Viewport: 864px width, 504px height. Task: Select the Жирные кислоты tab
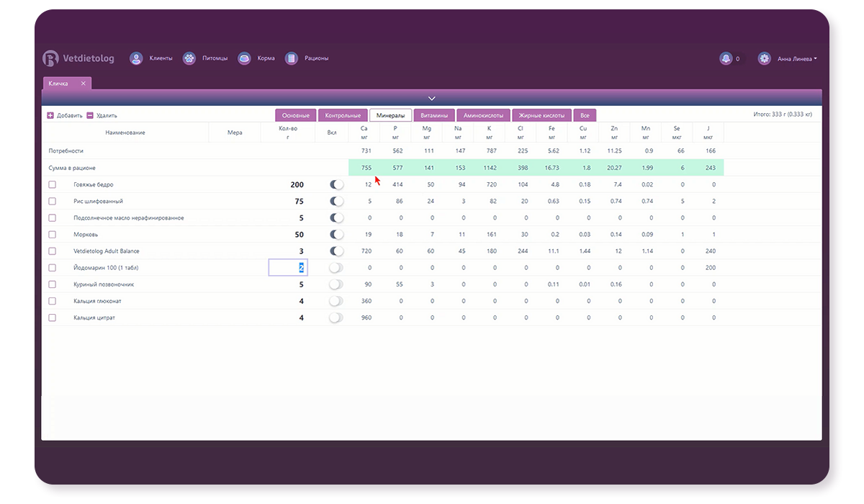(542, 115)
